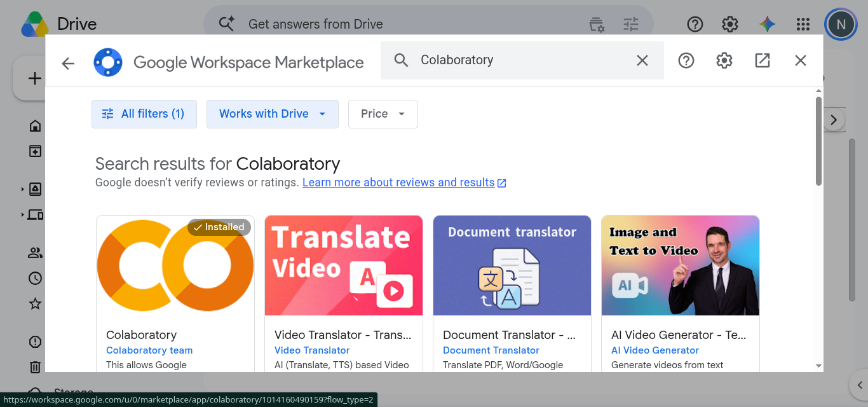Click right chevron behind Marketplace dialog
Screen dimensions: 868x407
point(834,120)
